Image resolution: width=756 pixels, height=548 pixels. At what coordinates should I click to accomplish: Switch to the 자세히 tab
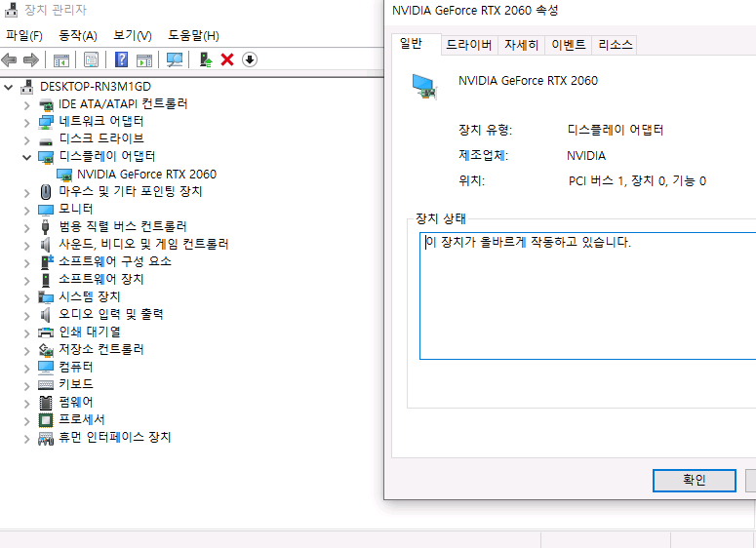tap(521, 45)
